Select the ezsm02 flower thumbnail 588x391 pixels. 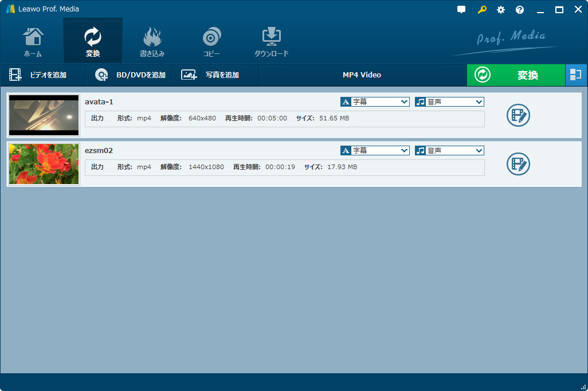[x=44, y=164]
